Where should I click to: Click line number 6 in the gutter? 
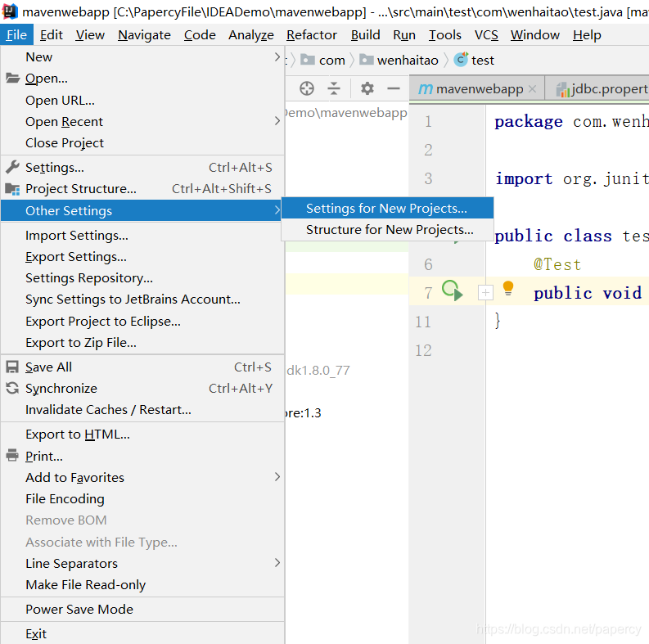click(428, 264)
